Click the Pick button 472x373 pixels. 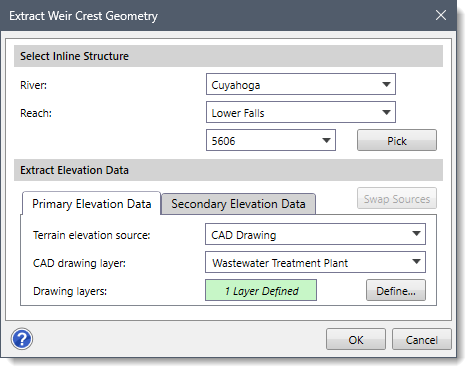pos(397,140)
